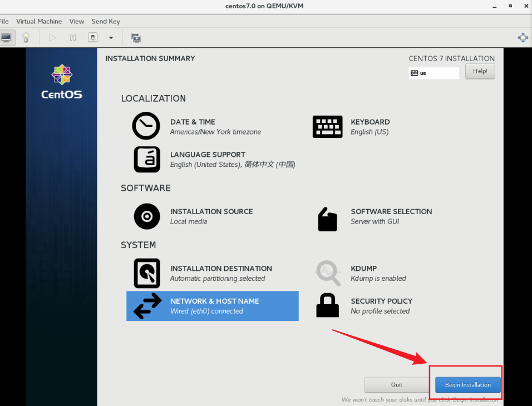532x406 pixels.
Task: Power on the virtual machine play icon
Action: click(x=52, y=38)
